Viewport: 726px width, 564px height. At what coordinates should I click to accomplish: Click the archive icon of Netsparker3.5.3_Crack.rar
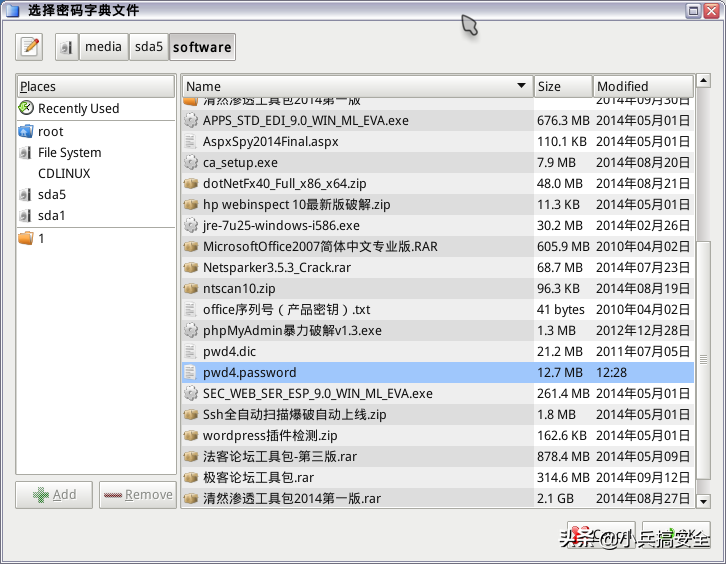pyautogui.click(x=190, y=267)
